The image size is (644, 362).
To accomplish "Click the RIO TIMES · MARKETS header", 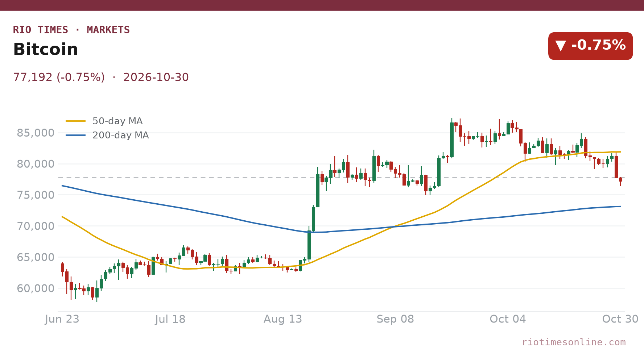I will [71, 30].
